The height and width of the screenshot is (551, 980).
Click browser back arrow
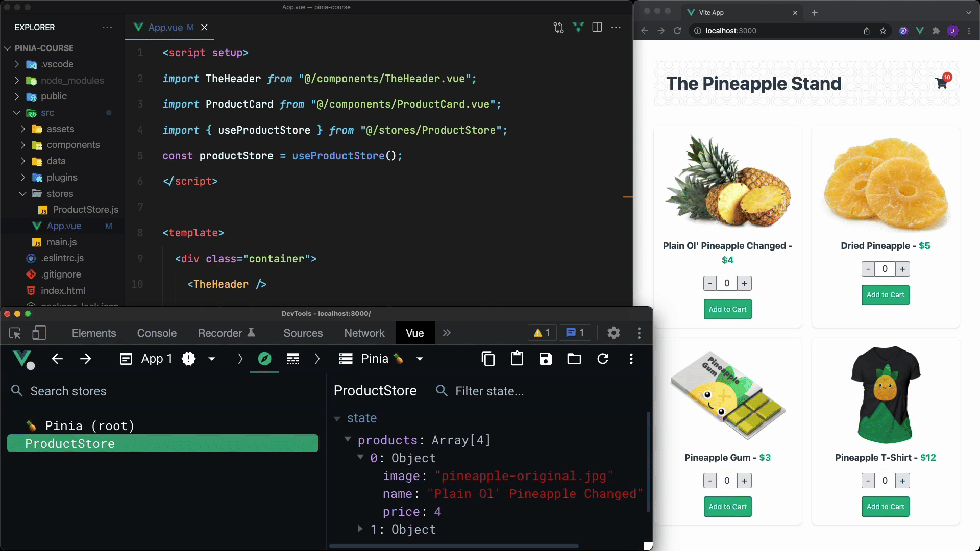click(644, 31)
